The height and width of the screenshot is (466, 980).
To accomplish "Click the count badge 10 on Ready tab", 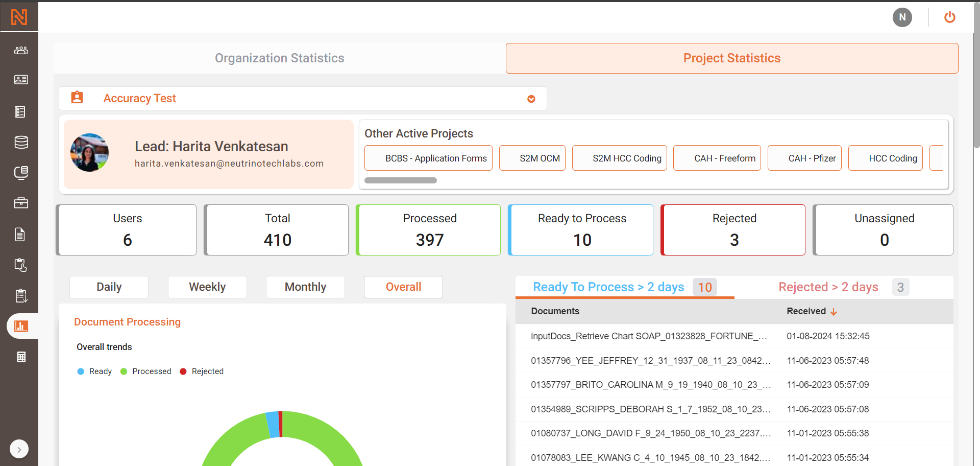I will point(705,287).
